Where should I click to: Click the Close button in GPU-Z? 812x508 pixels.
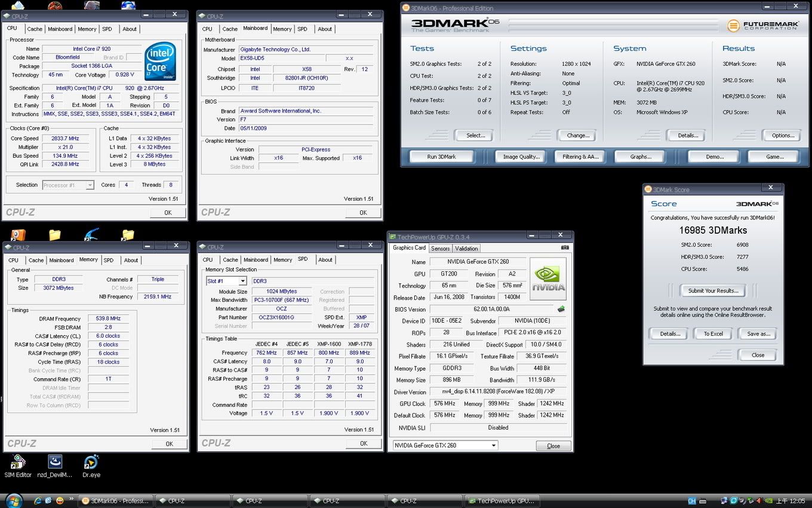click(x=553, y=446)
